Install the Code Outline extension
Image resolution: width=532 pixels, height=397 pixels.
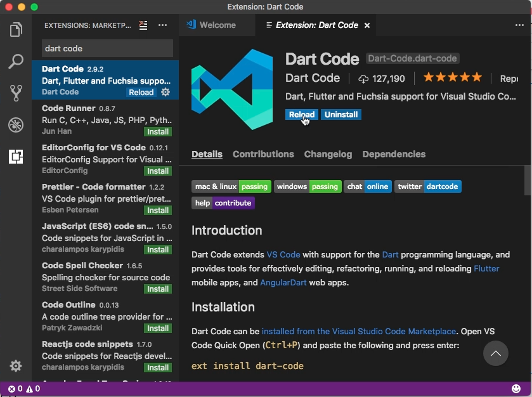click(158, 329)
